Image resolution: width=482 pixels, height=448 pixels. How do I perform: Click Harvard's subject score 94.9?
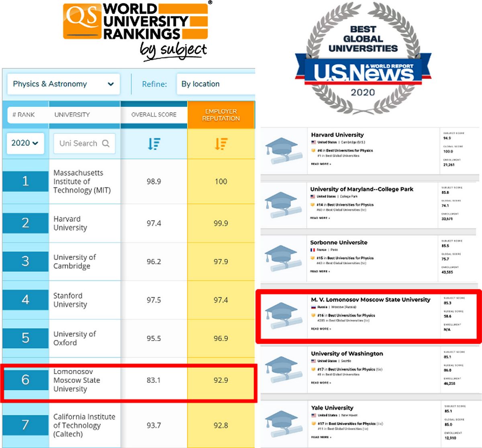(x=447, y=138)
